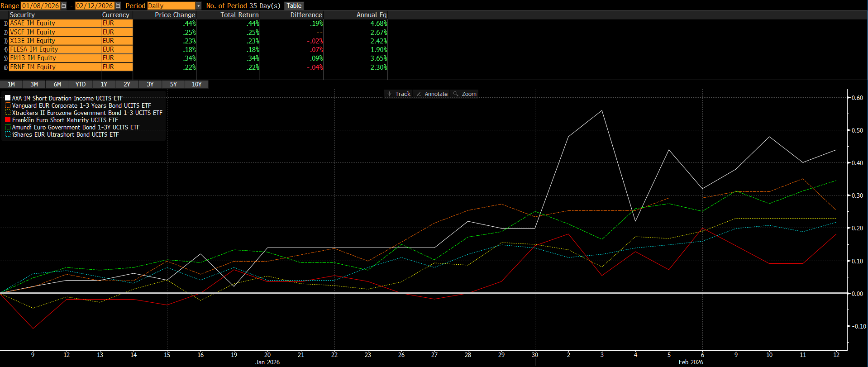Select the 1Y time range tab
868x367 pixels.
pyautogui.click(x=104, y=85)
